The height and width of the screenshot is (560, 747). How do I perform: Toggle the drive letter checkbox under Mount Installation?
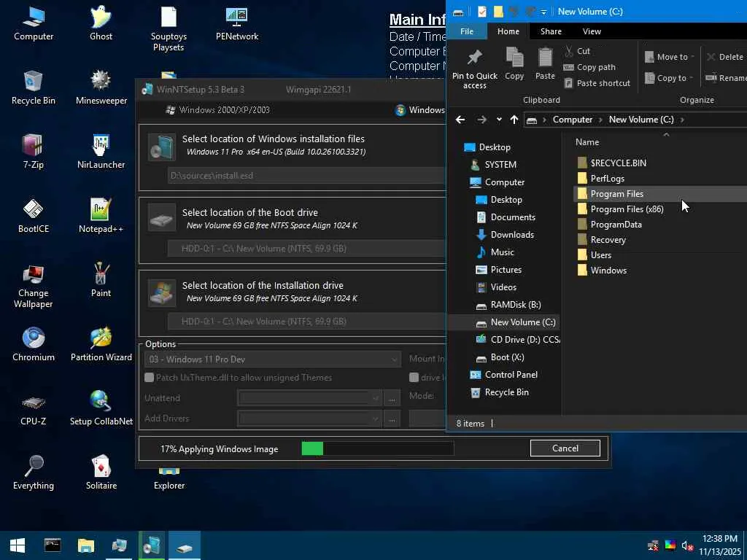(x=414, y=378)
